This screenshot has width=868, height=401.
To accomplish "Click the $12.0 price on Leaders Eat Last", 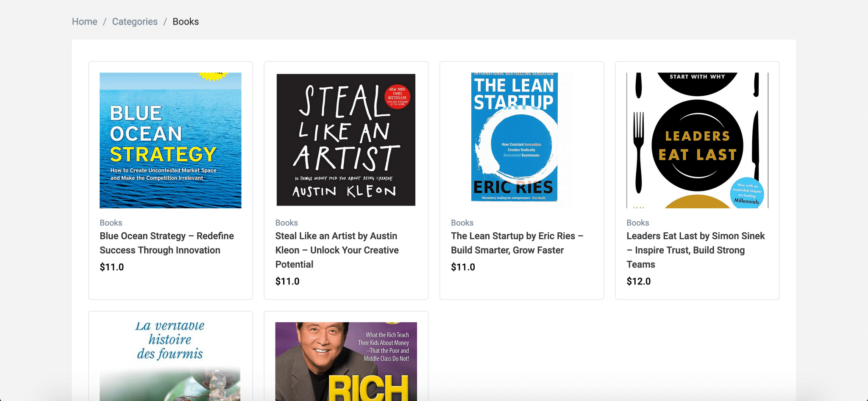I will (638, 281).
